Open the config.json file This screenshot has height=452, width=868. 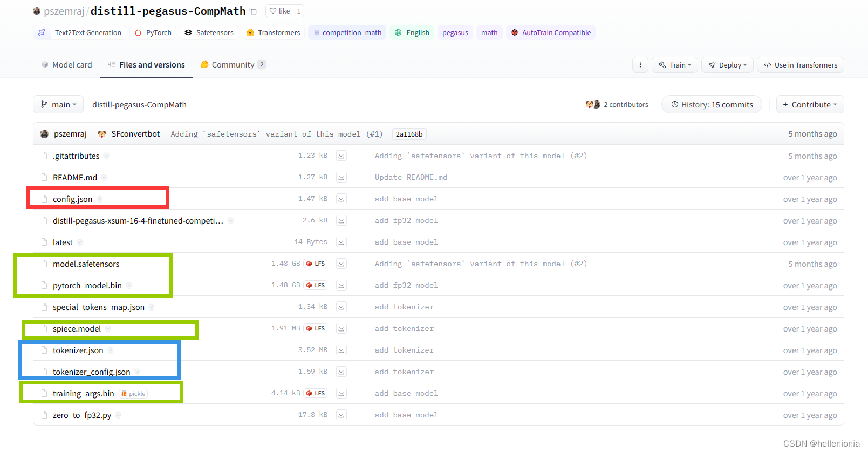[x=73, y=199]
